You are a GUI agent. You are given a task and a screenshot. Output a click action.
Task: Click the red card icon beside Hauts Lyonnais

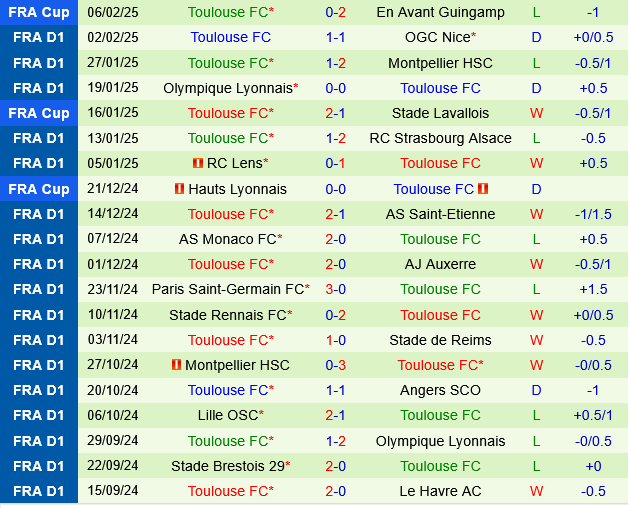point(179,189)
